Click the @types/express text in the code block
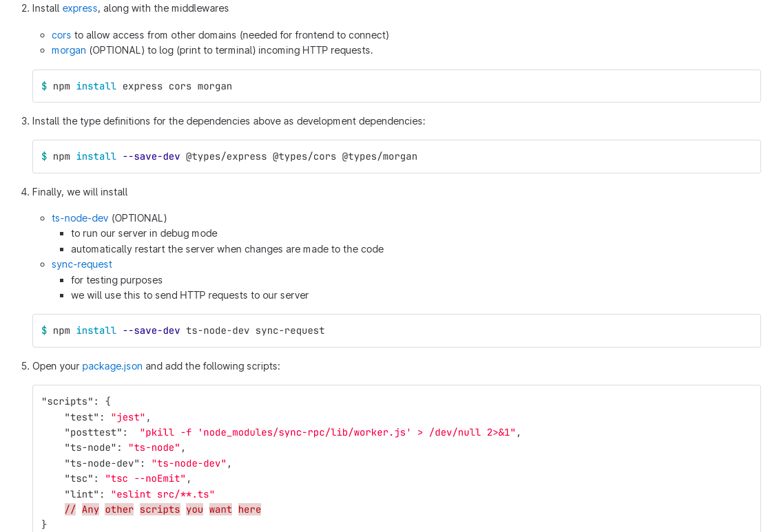This screenshot has height=532, width=779. coord(226,156)
